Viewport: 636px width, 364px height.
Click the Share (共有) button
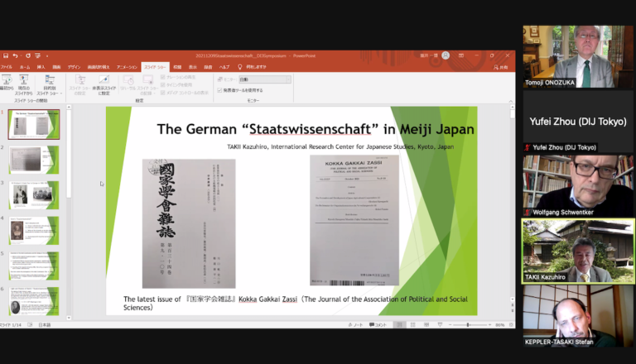501,67
